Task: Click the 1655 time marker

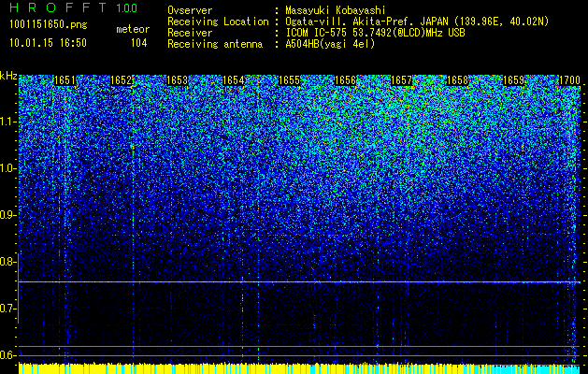Action: coord(290,80)
